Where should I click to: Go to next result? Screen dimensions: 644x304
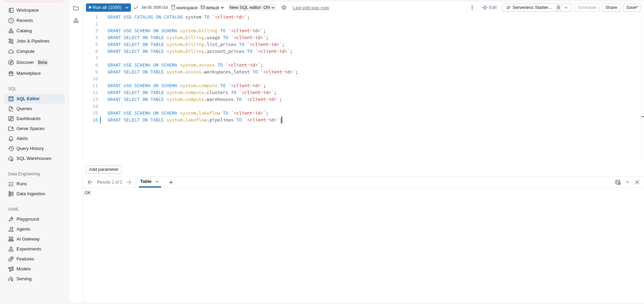pos(129,182)
